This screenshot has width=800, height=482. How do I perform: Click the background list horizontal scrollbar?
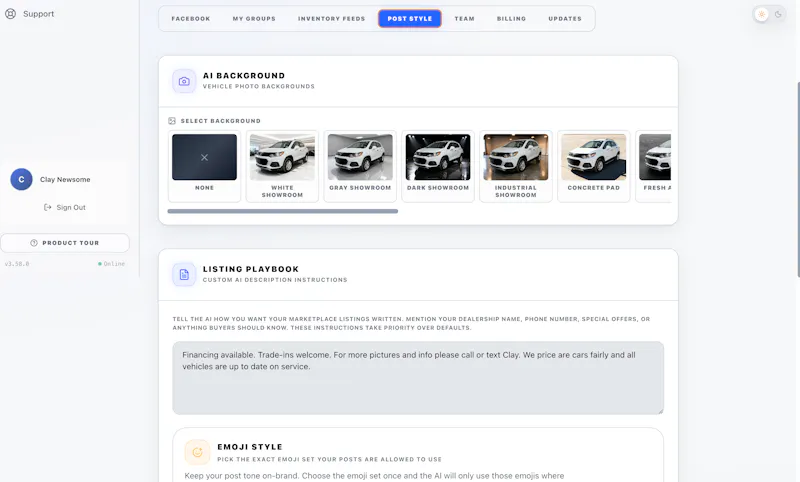[x=283, y=211]
